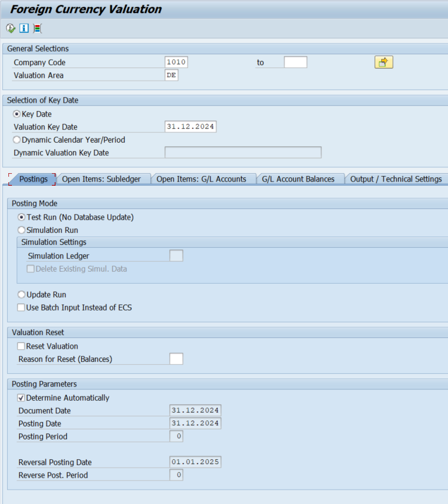The height and width of the screenshot is (504, 448).
Task: Select Dynamic Calendar Year/Period radio button
Action: (17, 140)
